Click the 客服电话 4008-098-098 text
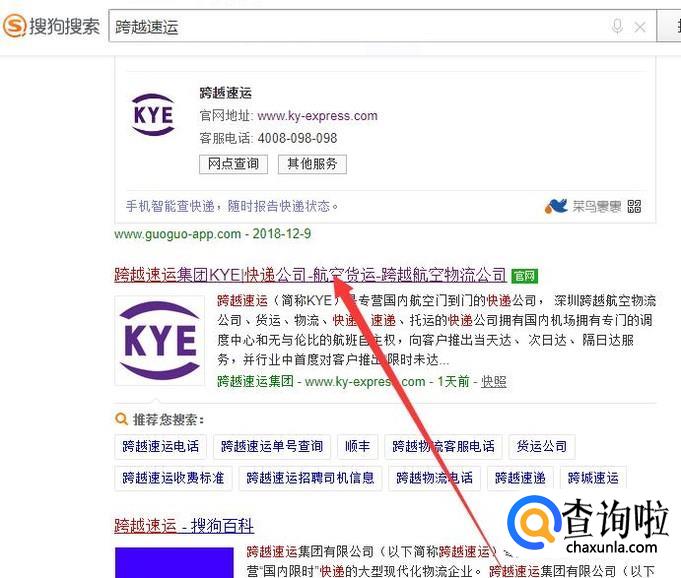Image resolution: width=681 pixels, height=578 pixels. pyautogui.click(x=268, y=139)
